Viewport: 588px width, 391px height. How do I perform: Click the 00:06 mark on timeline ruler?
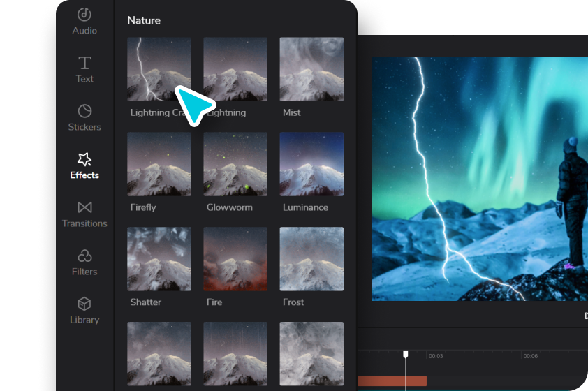pos(530,356)
